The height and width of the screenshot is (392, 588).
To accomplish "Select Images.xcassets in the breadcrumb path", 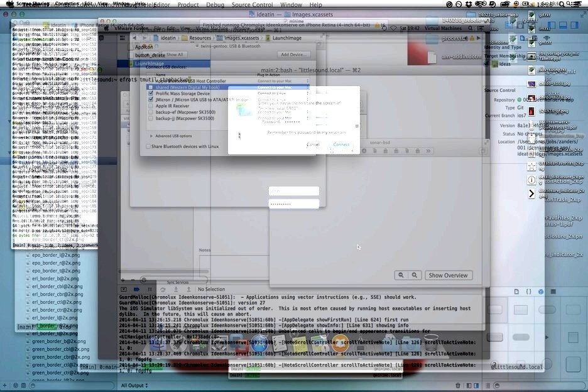I will 238,38.
